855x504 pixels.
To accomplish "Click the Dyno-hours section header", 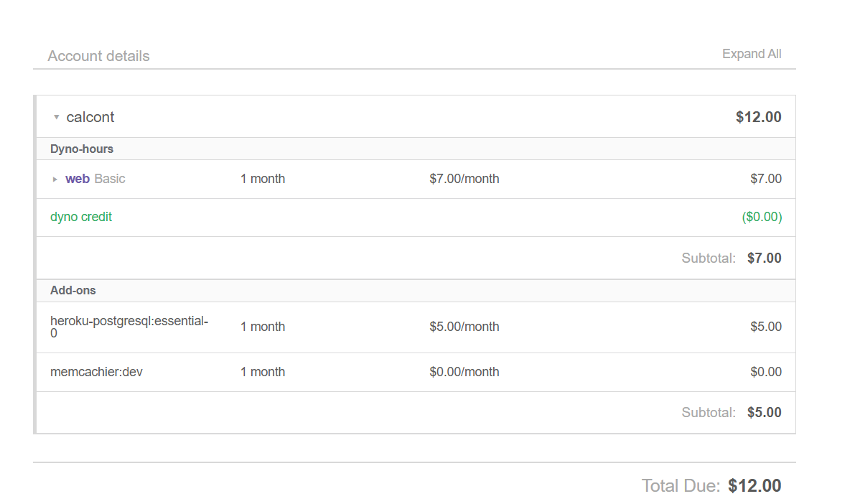I will [x=82, y=149].
